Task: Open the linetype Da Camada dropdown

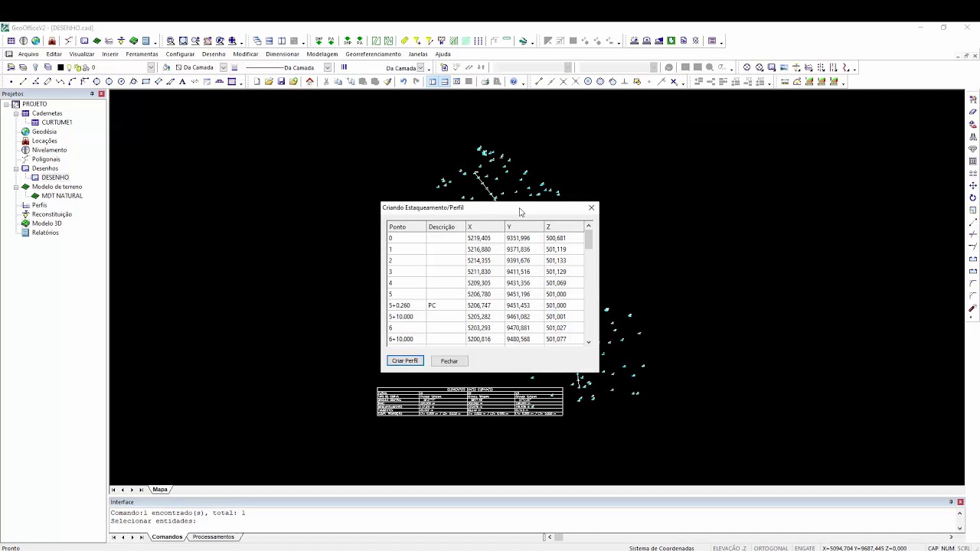Action: tap(327, 67)
